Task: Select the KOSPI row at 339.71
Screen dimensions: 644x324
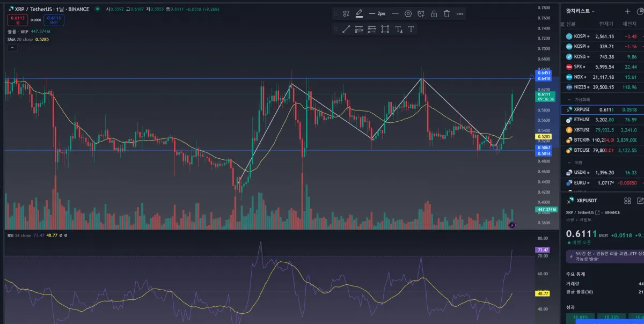Action: click(x=602, y=47)
